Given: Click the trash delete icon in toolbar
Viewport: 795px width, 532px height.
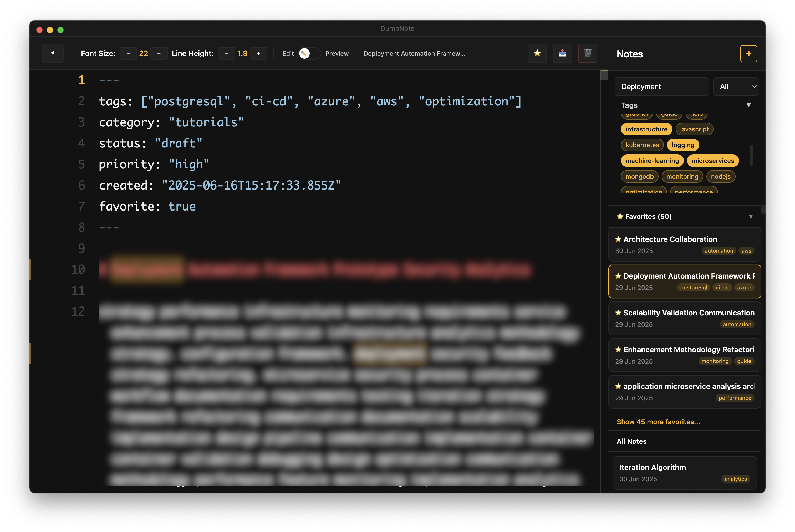Looking at the screenshot, I should pos(587,53).
